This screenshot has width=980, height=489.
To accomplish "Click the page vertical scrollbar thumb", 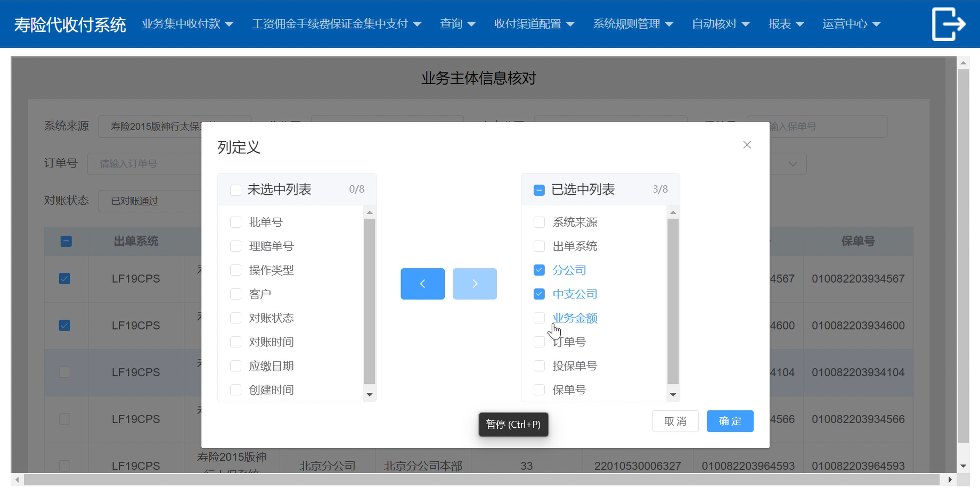I will [963, 255].
